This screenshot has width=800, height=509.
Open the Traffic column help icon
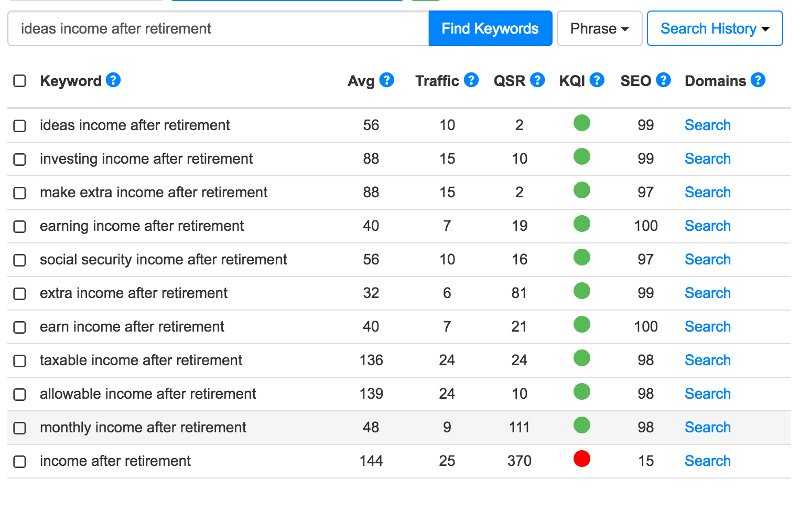click(x=471, y=80)
